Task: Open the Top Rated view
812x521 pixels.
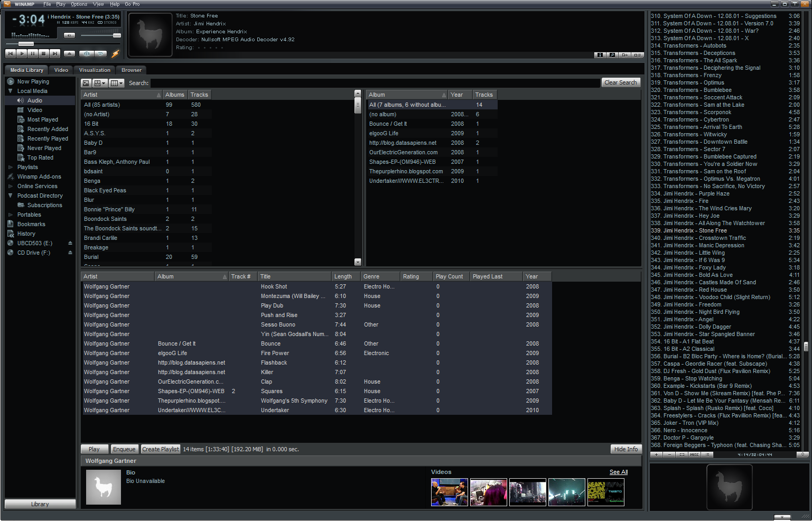Action: [x=40, y=157]
